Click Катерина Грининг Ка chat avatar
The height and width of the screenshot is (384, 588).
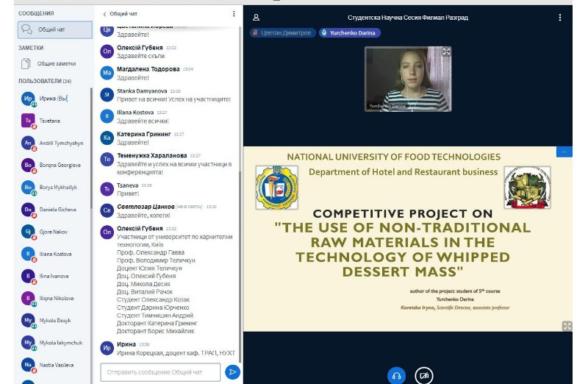point(107,138)
